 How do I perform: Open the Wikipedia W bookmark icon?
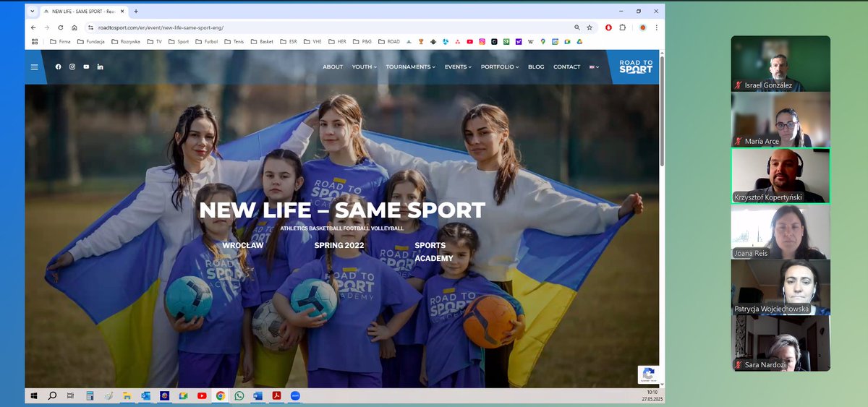529,42
